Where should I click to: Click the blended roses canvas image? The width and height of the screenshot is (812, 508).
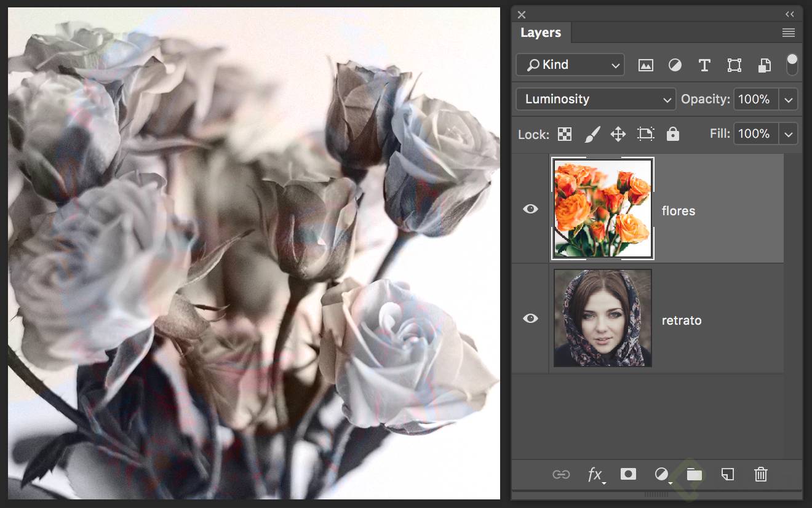(x=254, y=253)
